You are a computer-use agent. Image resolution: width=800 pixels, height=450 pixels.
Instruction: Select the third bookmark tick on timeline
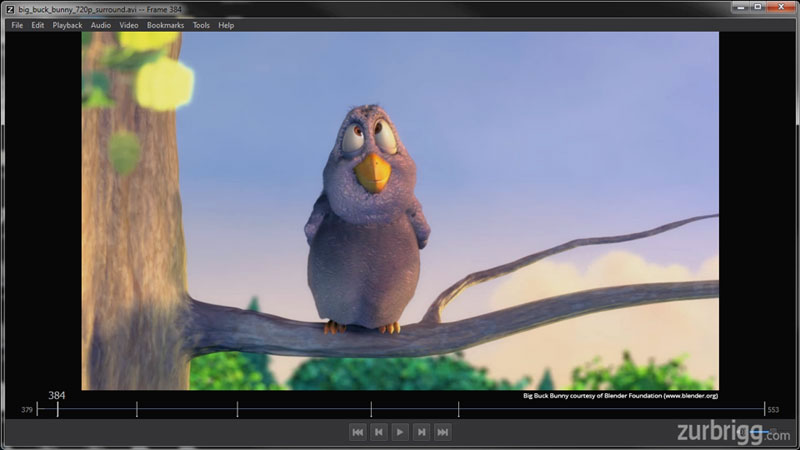pyautogui.click(x=237, y=409)
